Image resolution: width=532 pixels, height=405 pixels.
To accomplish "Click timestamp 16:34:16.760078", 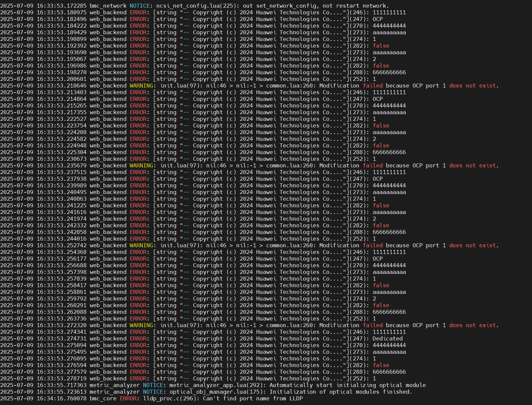I will tap(62, 398).
